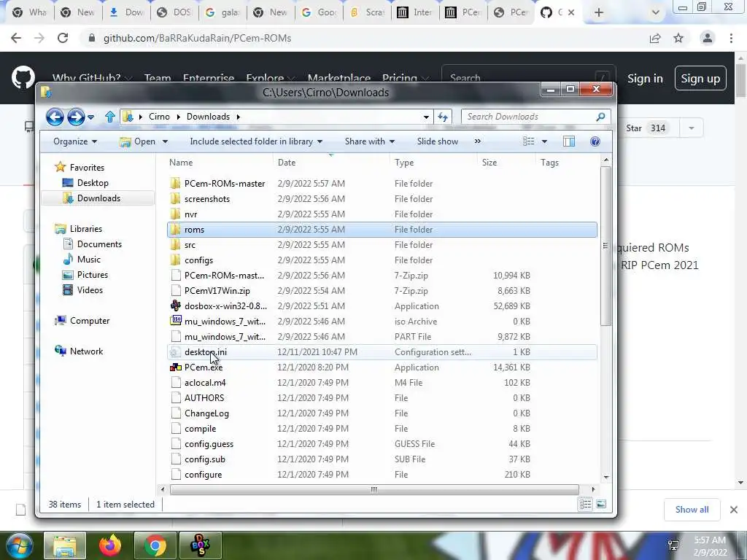Open Chrome three-dot menu
Viewport: 747px width, 560px height.
(x=731, y=38)
